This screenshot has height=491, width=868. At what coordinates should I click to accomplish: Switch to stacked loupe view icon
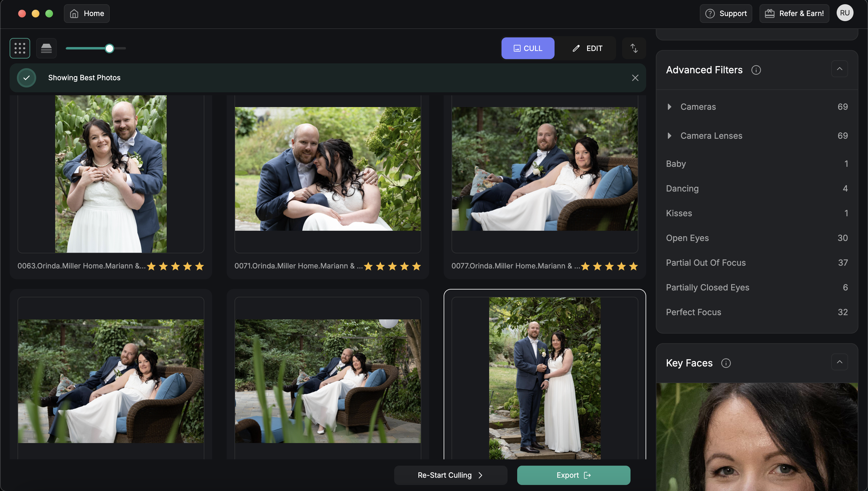pyautogui.click(x=46, y=48)
